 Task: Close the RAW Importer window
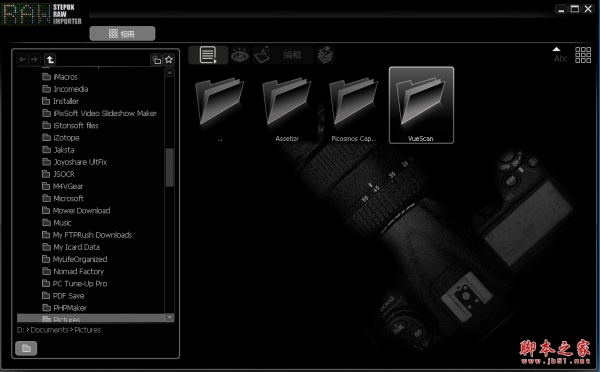click(588, 9)
